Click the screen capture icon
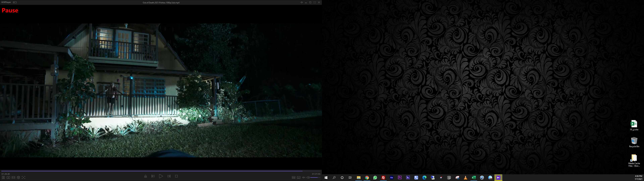 (x=23, y=177)
